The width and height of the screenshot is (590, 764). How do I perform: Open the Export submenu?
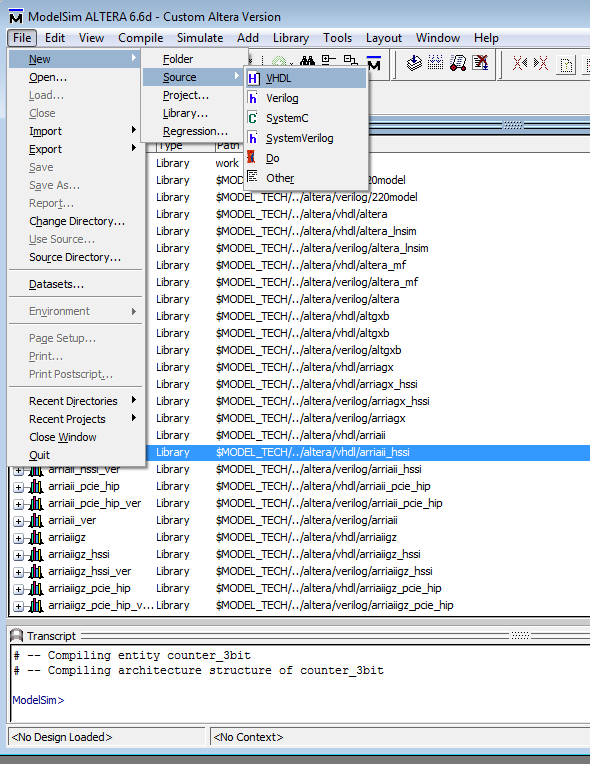[x=75, y=149]
